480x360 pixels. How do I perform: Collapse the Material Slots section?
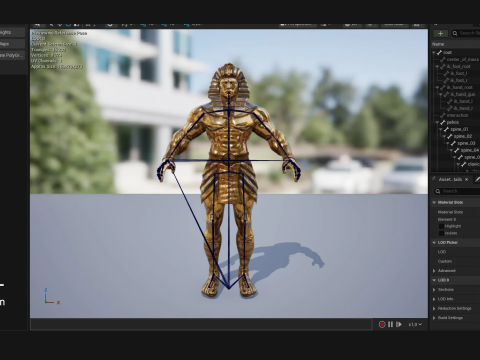(x=434, y=202)
